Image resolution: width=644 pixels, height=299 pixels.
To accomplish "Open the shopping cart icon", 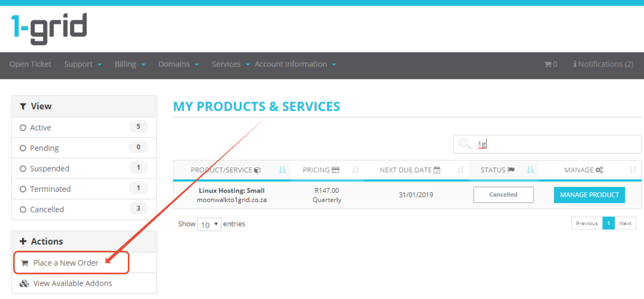I will point(548,64).
